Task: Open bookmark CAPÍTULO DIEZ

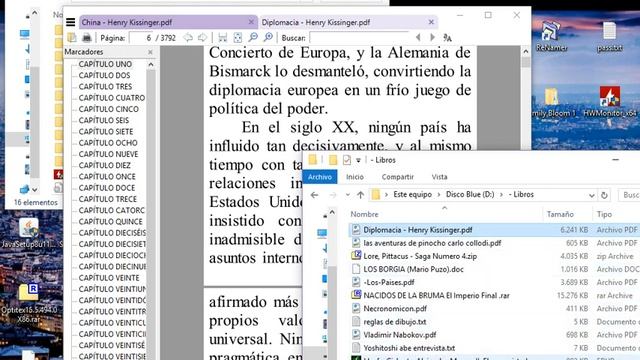Action: (x=104, y=165)
